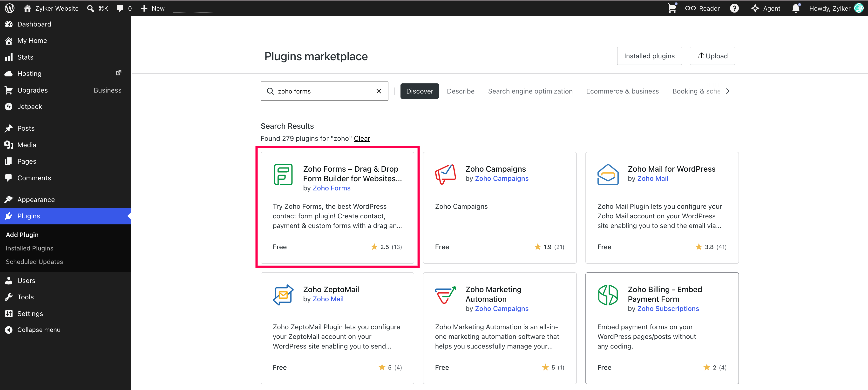Image resolution: width=868 pixels, height=390 pixels.
Task: Click the Zoho Marketing Automation logo
Action: pyautogui.click(x=445, y=295)
